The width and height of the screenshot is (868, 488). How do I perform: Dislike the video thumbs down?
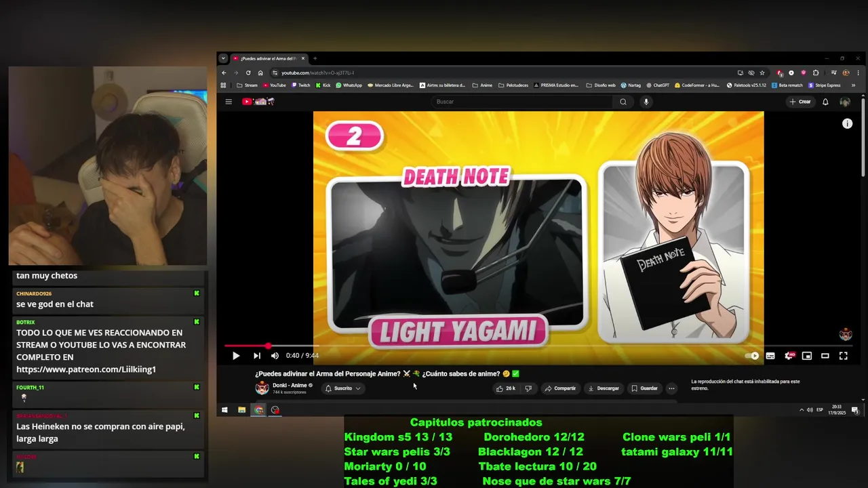(528, 388)
